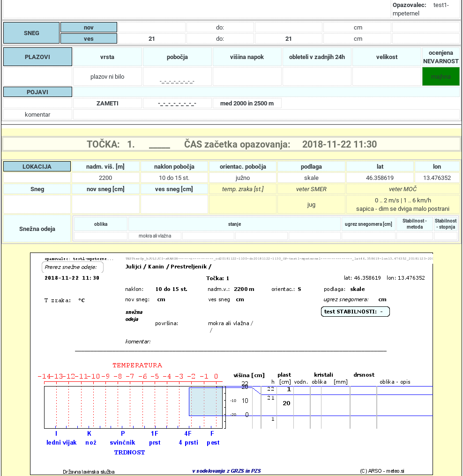
Task: Click the 'veter SMER' header
Action: 311,189
